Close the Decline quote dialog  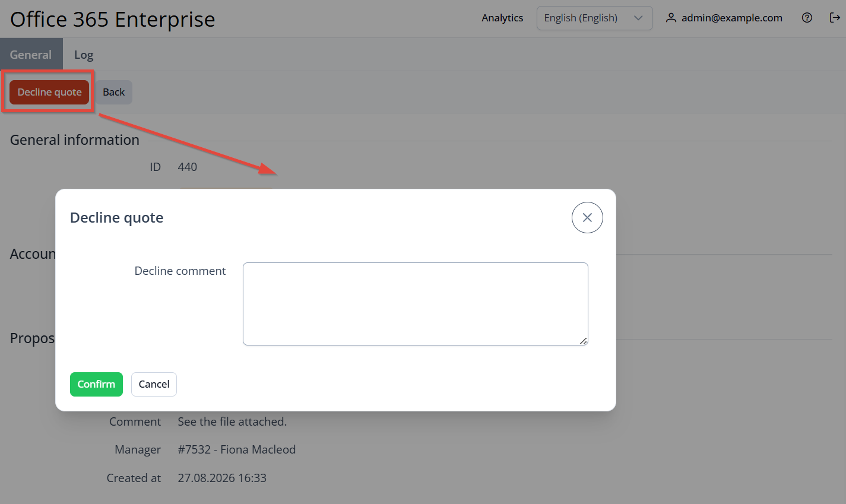pos(587,218)
